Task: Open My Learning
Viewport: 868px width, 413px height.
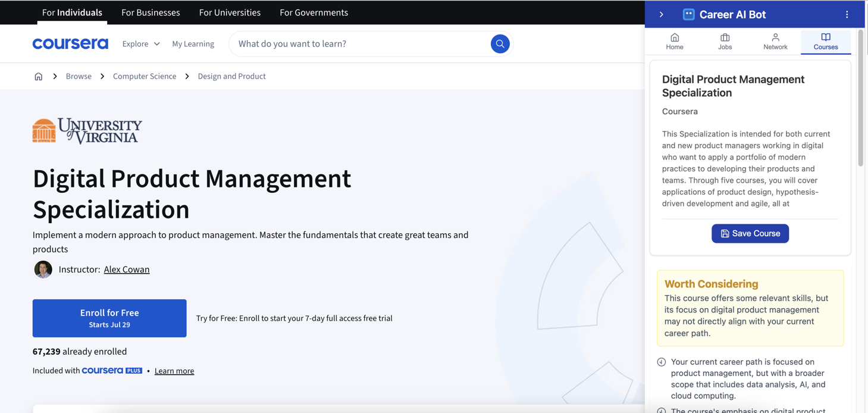Action: [193, 44]
